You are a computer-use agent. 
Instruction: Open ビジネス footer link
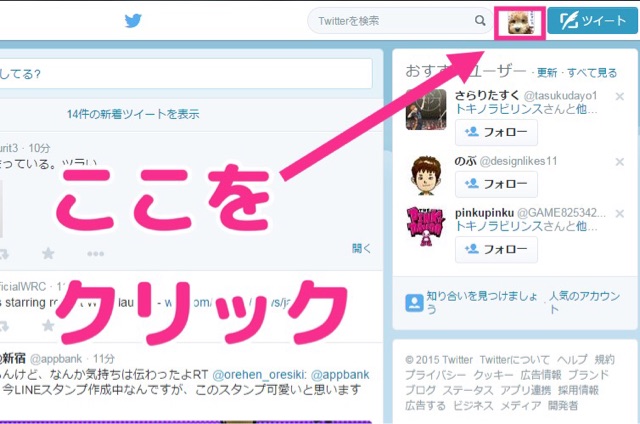coord(473,406)
